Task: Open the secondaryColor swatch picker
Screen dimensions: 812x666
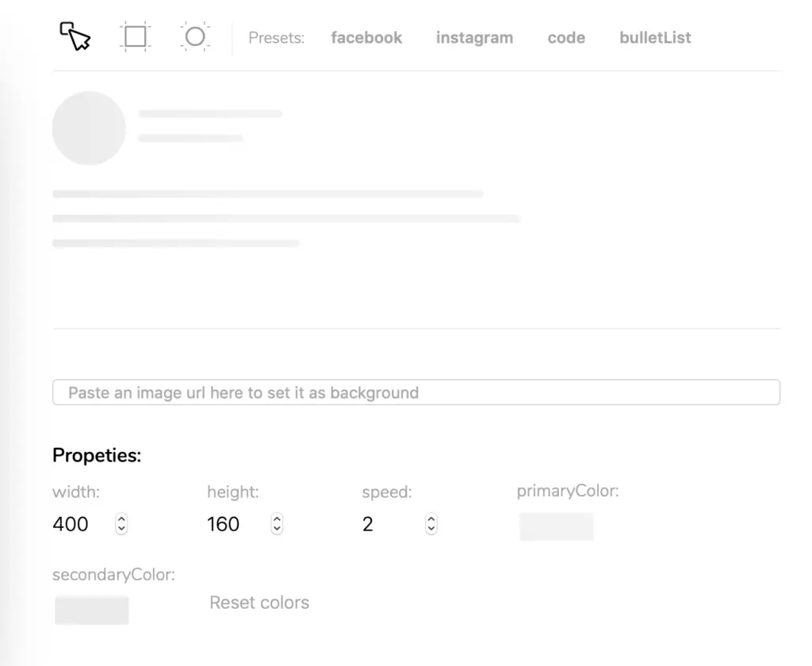Action: pos(91,610)
